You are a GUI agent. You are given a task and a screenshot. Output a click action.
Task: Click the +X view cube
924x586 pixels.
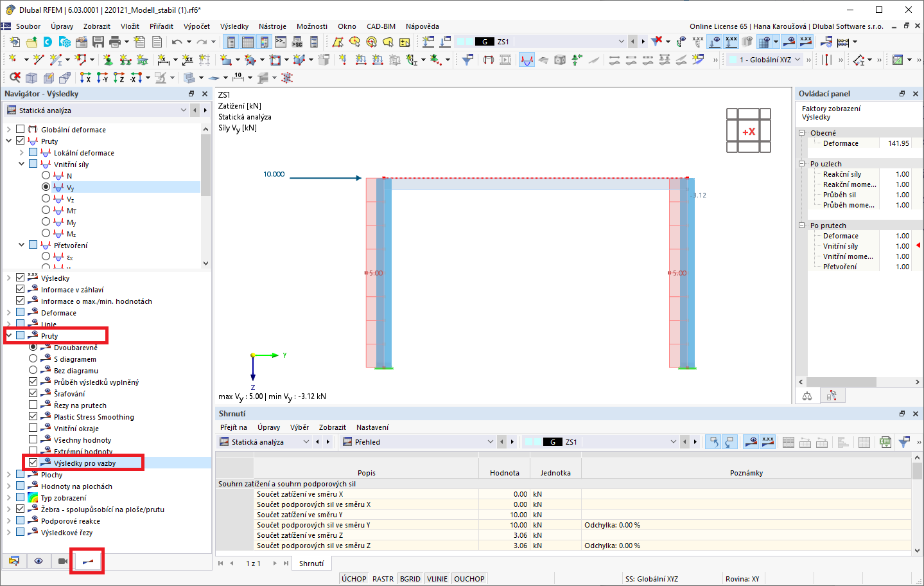click(748, 131)
